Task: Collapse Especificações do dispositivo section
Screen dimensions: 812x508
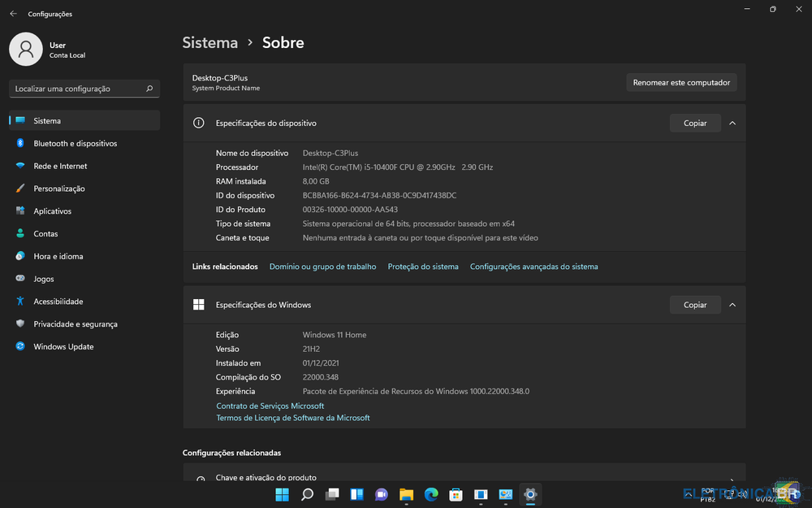Action: 732,124
